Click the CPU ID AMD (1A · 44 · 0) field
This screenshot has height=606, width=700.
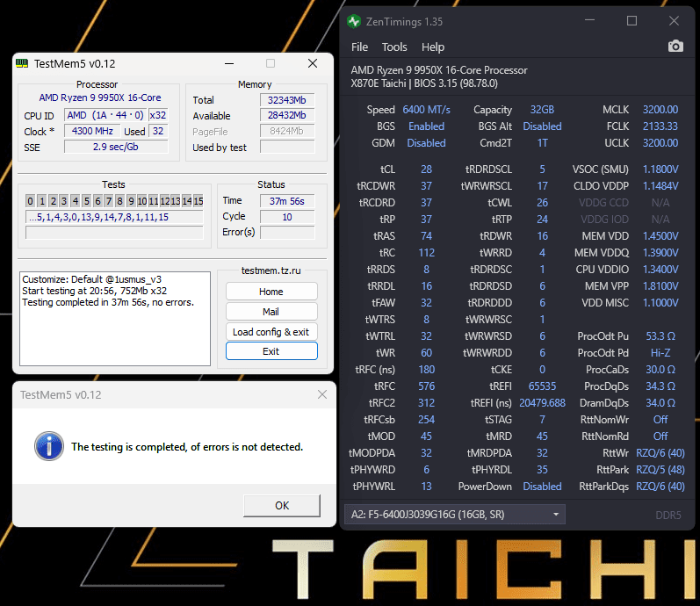[105, 115]
